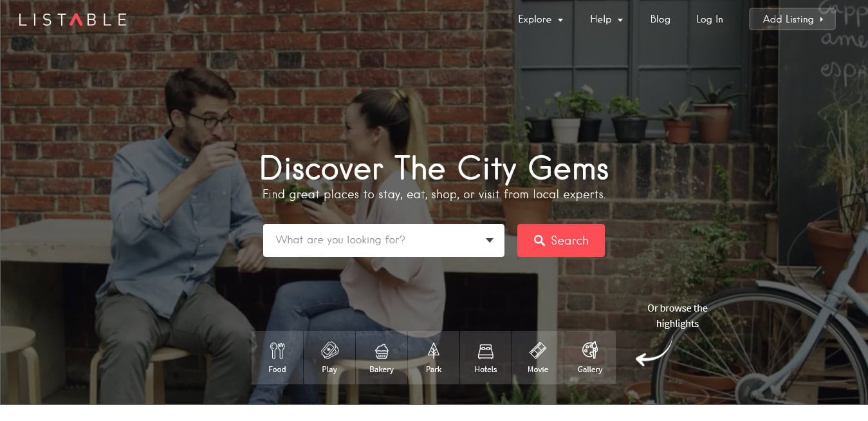Click the 'Or browse the highlights' curved arrow
868x421 pixels.
coord(654,352)
